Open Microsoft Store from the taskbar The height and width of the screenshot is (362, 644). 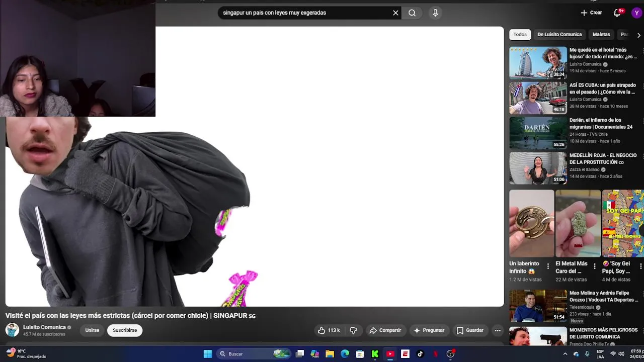[x=360, y=354]
